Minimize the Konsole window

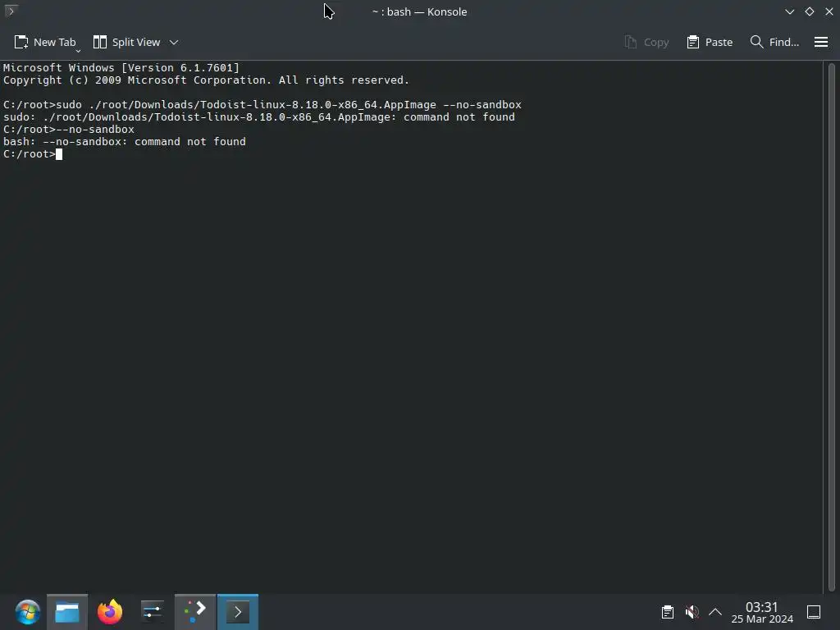pyautogui.click(x=790, y=11)
